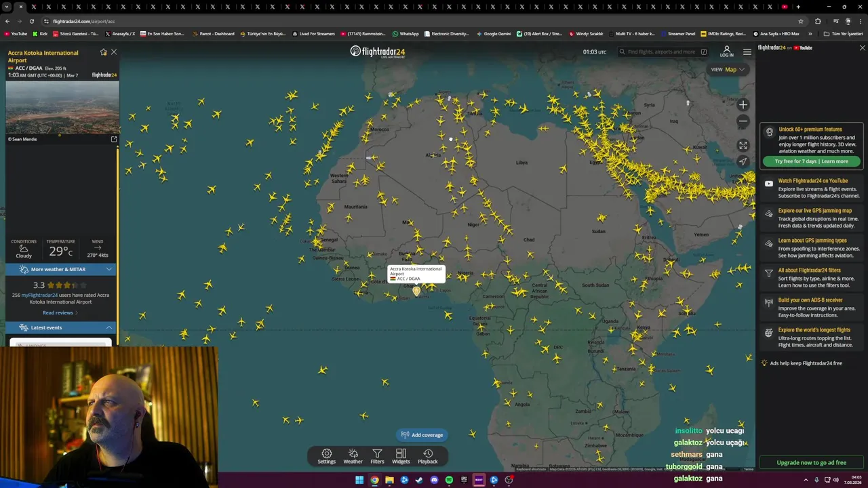Click the LOG IN user icon

pos(726,52)
